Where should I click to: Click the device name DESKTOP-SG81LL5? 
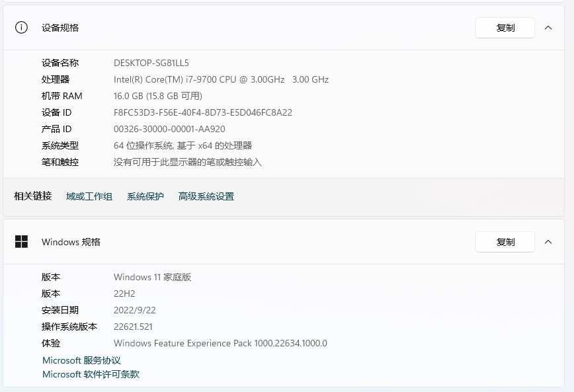tap(151, 63)
